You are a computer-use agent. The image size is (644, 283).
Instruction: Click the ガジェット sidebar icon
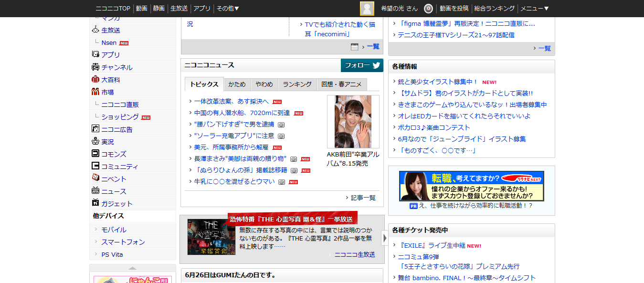point(95,203)
